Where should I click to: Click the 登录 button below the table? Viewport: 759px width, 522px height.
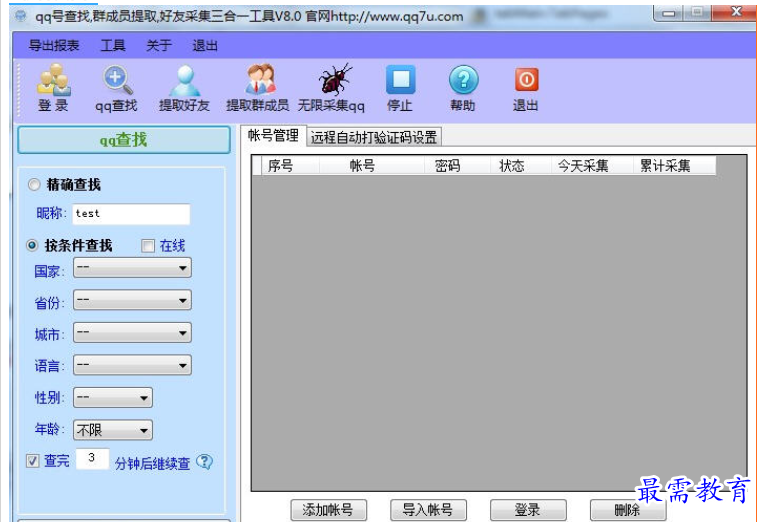tap(528, 510)
